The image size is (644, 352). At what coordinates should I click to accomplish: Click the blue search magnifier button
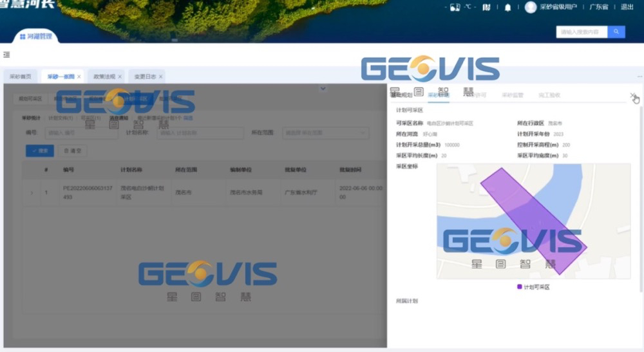click(616, 32)
